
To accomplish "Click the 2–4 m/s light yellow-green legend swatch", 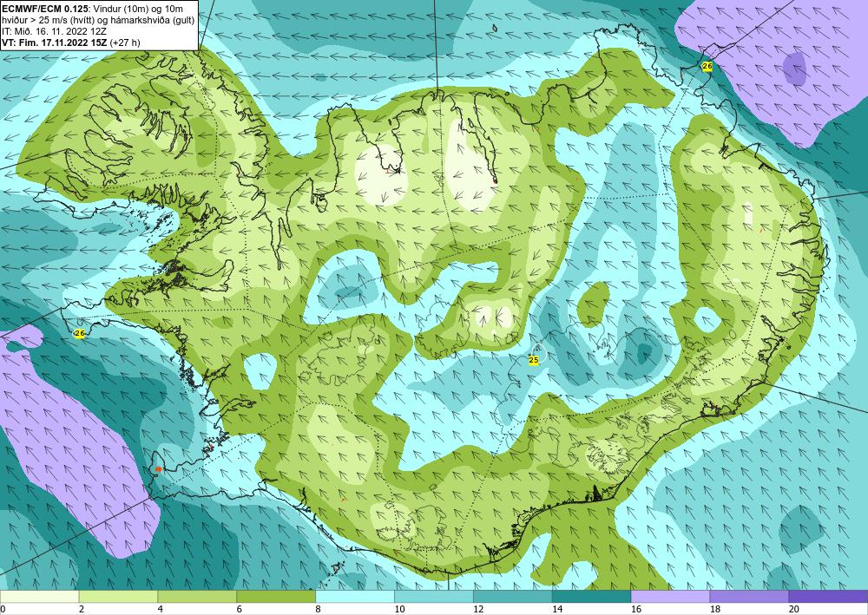I will 118,597.
